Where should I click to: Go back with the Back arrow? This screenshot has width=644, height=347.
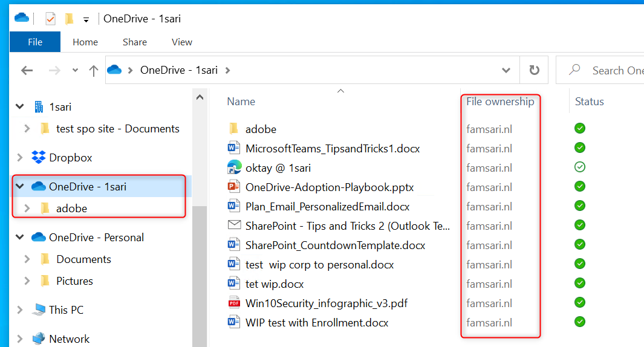27,71
